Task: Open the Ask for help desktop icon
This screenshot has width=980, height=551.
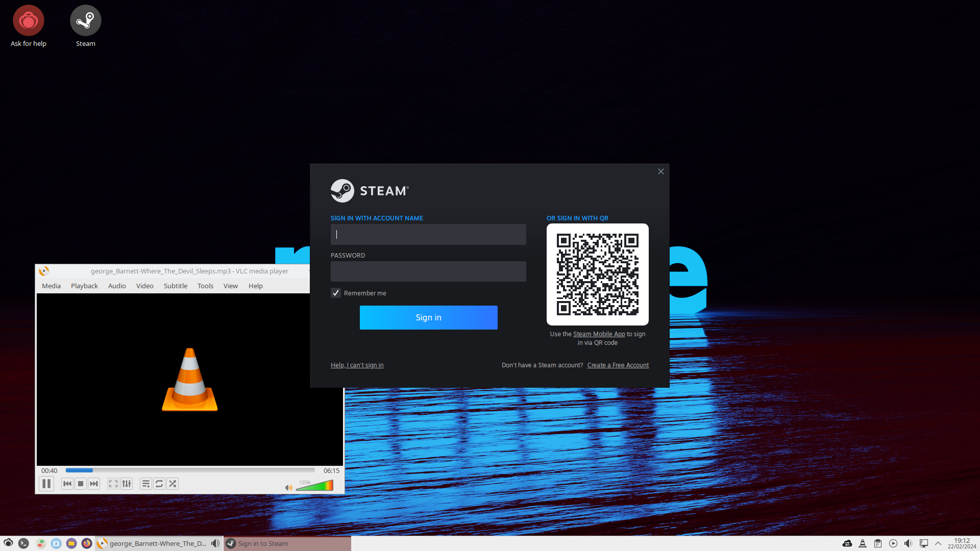Action: tap(29, 27)
